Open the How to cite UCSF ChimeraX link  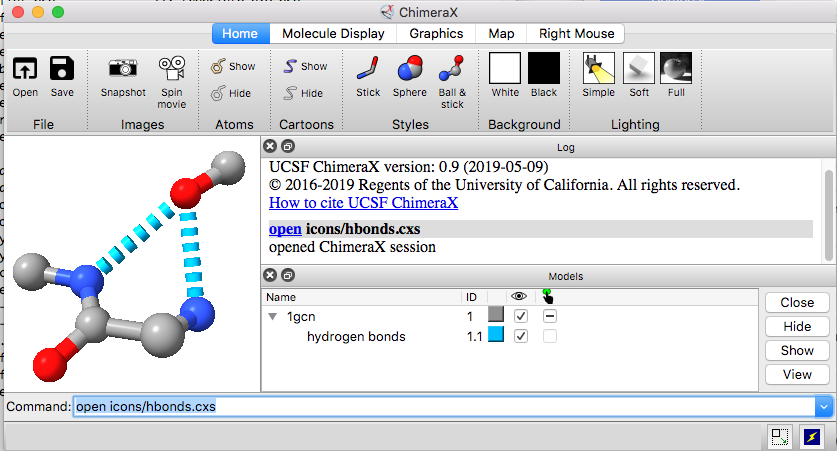pos(363,203)
